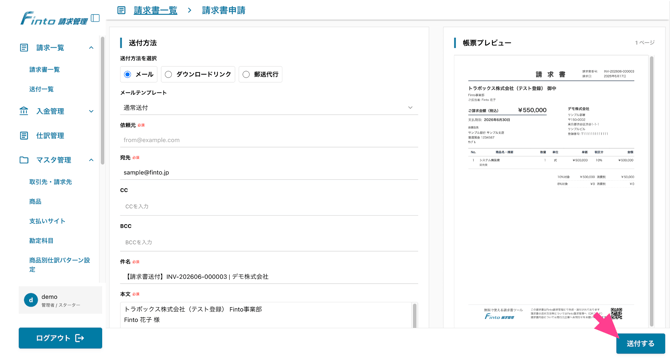Click the demo user avatar
This screenshot has height=360, width=670.
pyautogui.click(x=31, y=300)
